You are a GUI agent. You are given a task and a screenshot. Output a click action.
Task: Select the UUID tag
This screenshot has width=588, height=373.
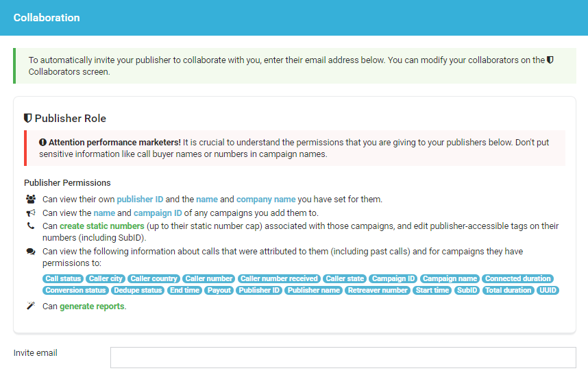pos(548,290)
